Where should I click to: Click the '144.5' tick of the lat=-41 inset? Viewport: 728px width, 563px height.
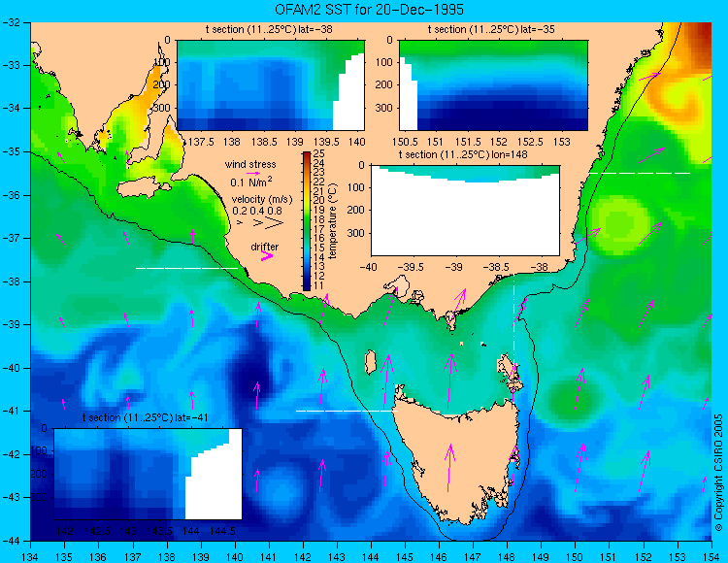222,531
